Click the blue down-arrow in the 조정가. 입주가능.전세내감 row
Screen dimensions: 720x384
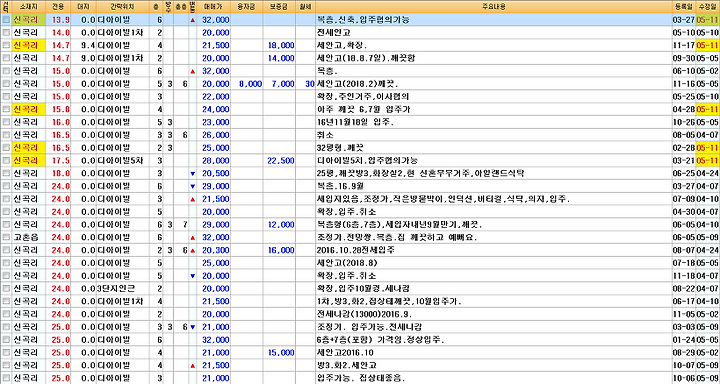(x=192, y=327)
